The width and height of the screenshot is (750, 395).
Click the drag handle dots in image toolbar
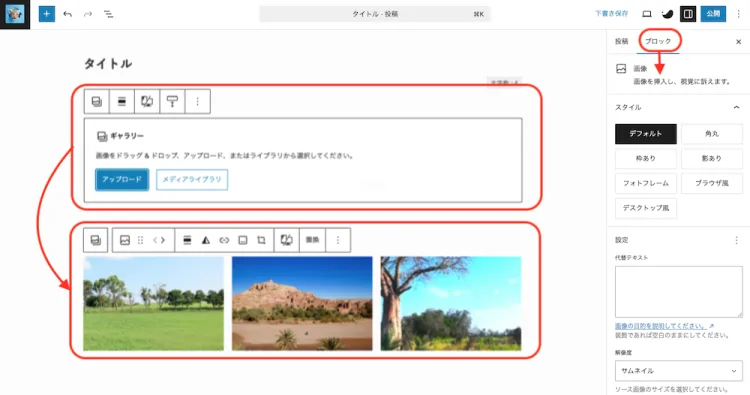tap(140, 240)
